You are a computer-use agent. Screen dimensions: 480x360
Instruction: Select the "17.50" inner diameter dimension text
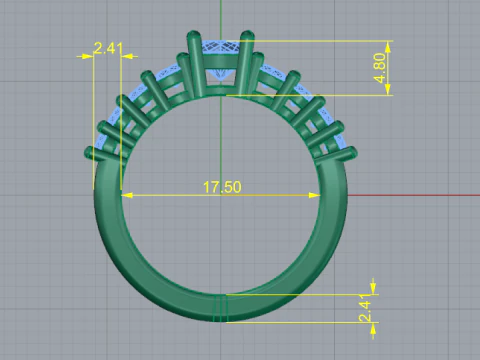click(x=222, y=187)
